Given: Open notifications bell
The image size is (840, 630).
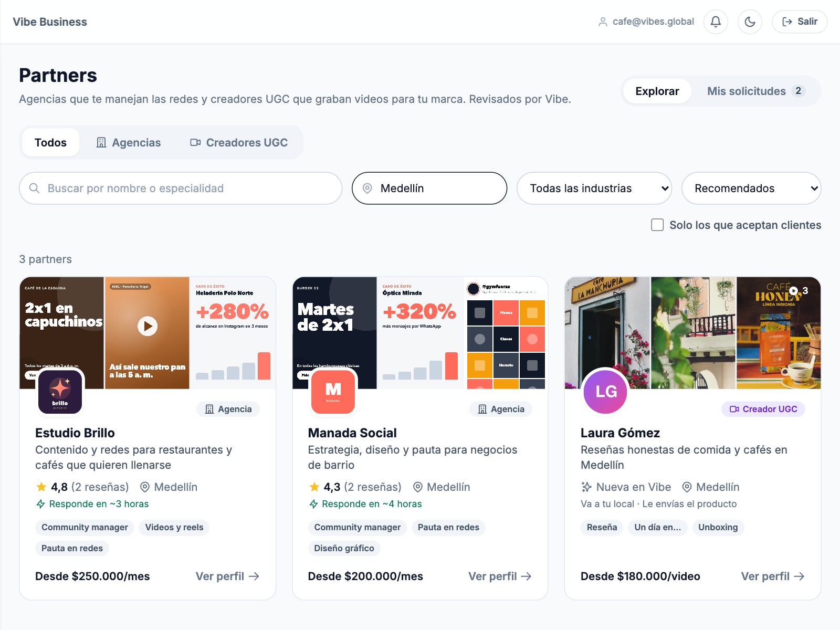Looking at the screenshot, I should pos(716,22).
